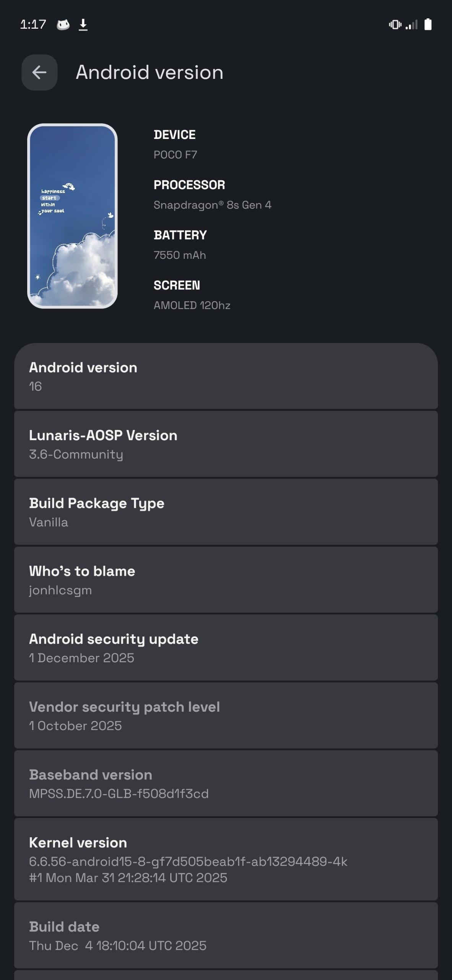
Task: Tap Build Package Type Vanilla row
Action: [x=226, y=512]
